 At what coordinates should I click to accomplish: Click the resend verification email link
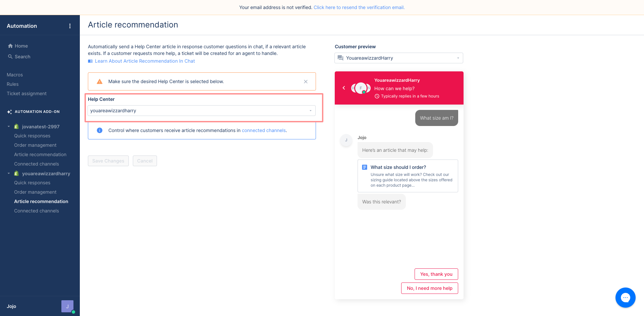359,7
